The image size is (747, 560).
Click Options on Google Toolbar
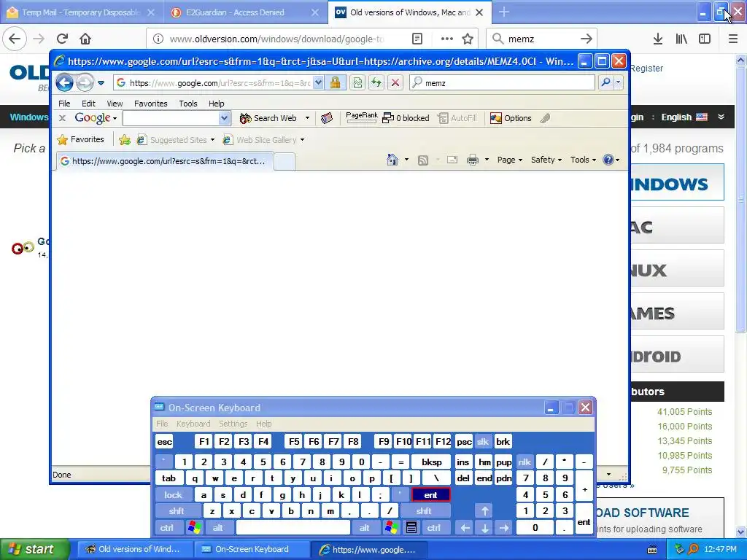tap(511, 118)
